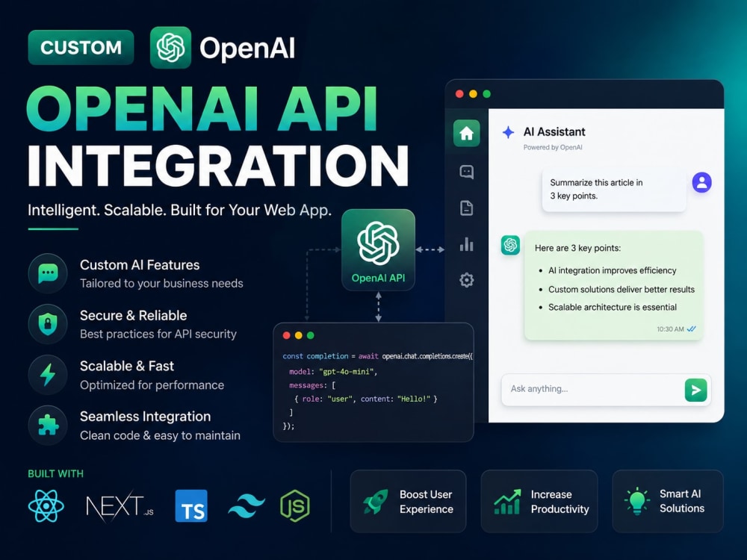Click the lightbulb icon
This screenshot has height=560, width=747.
637,501
